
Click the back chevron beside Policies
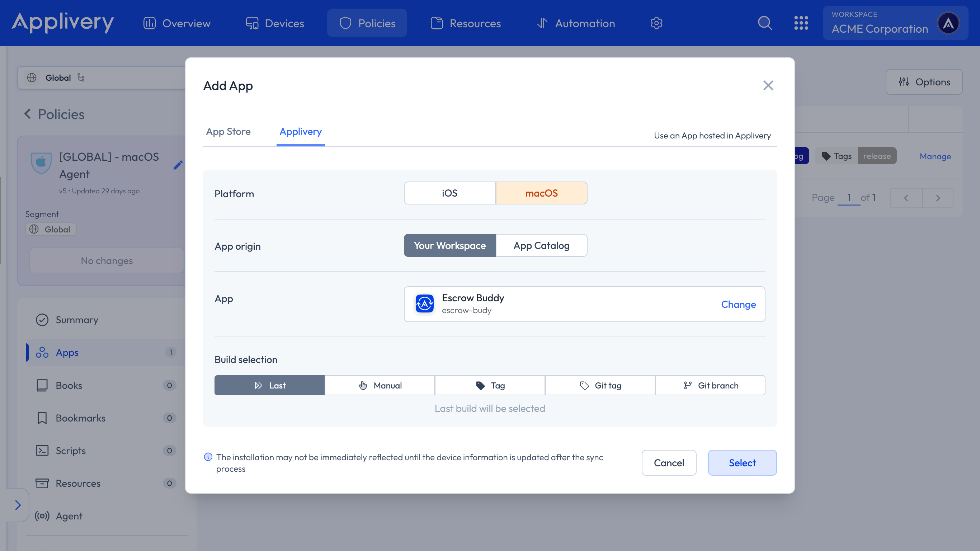[27, 114]
